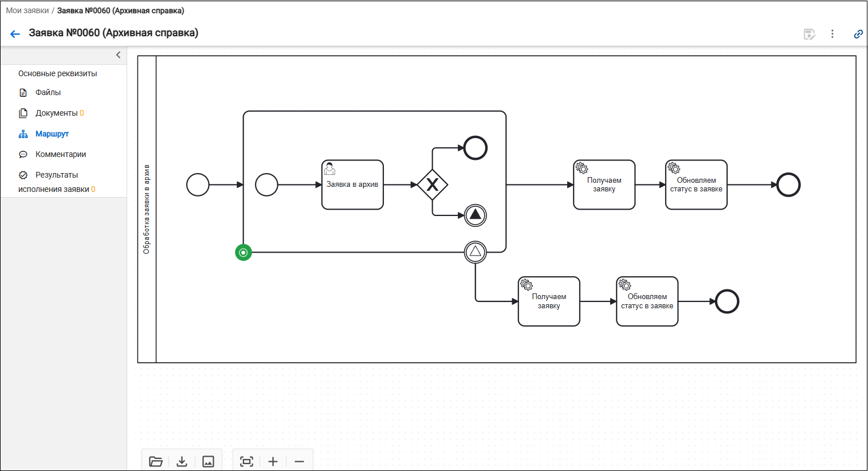
Task: Export diagram as image
Action: (209, 461)
